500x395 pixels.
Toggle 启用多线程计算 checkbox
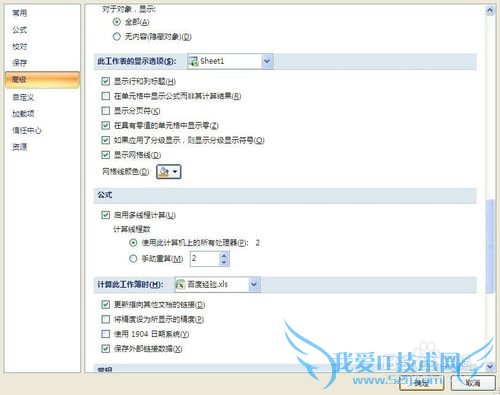106,215
